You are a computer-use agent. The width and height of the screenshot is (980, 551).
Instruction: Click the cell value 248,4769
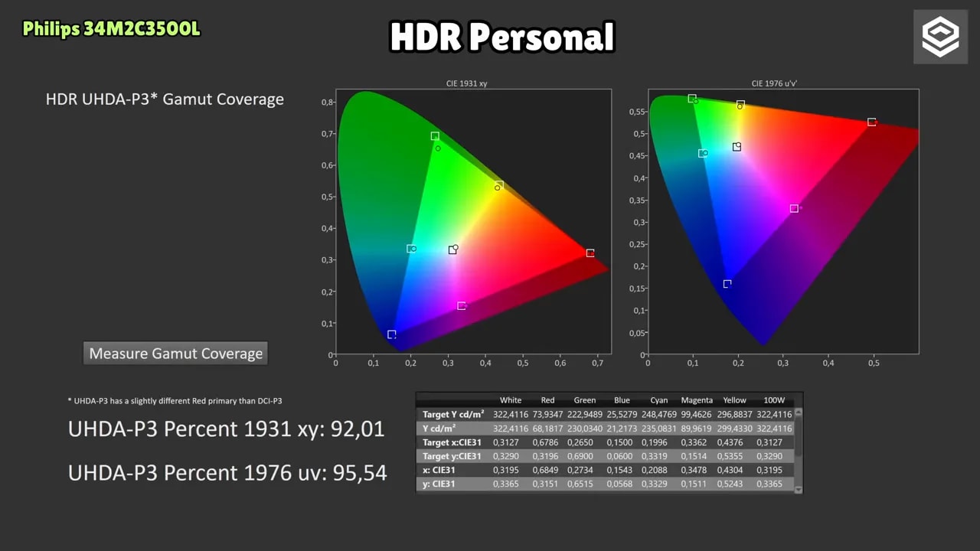[659, 414]
